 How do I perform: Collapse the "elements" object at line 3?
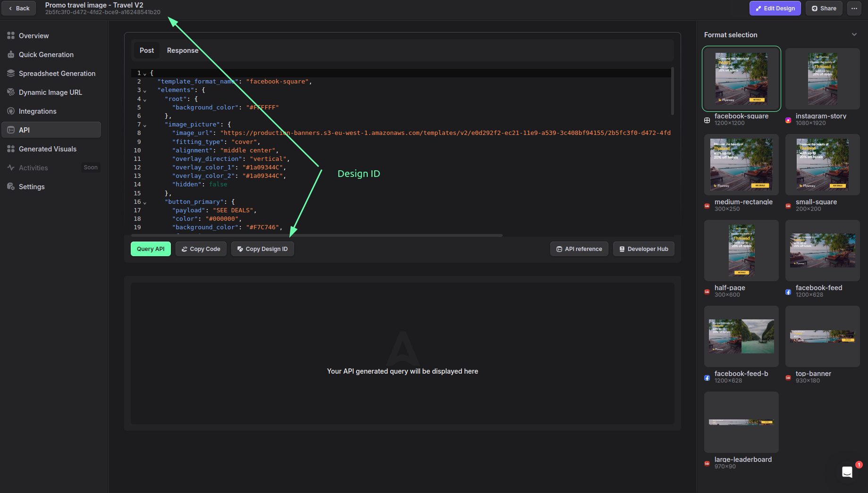point(145,91)
